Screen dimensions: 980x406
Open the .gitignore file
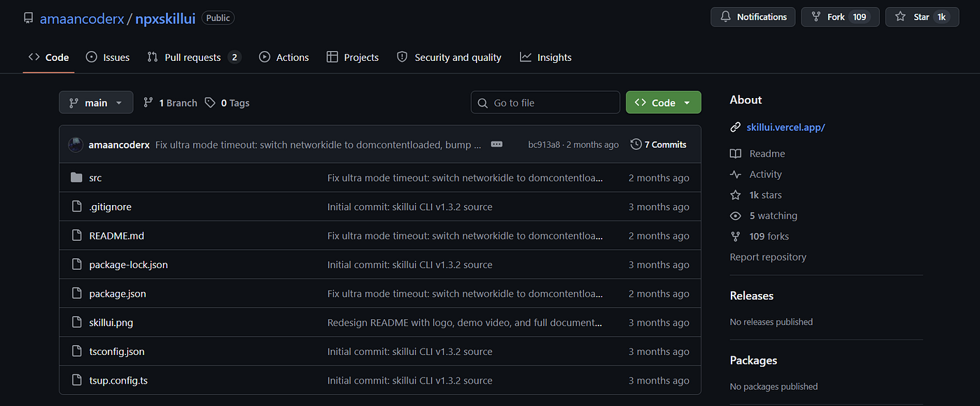[x=111, y=206]
